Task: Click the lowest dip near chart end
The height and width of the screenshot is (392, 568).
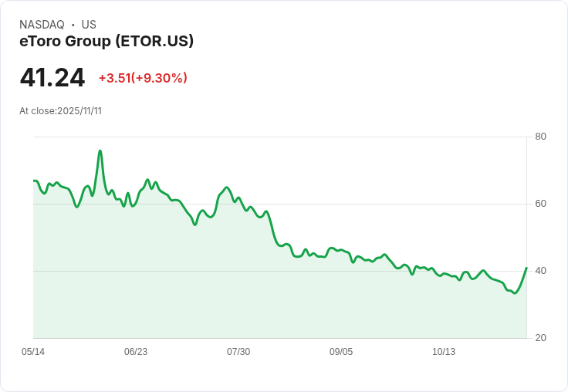Action: tap(515, 293)
